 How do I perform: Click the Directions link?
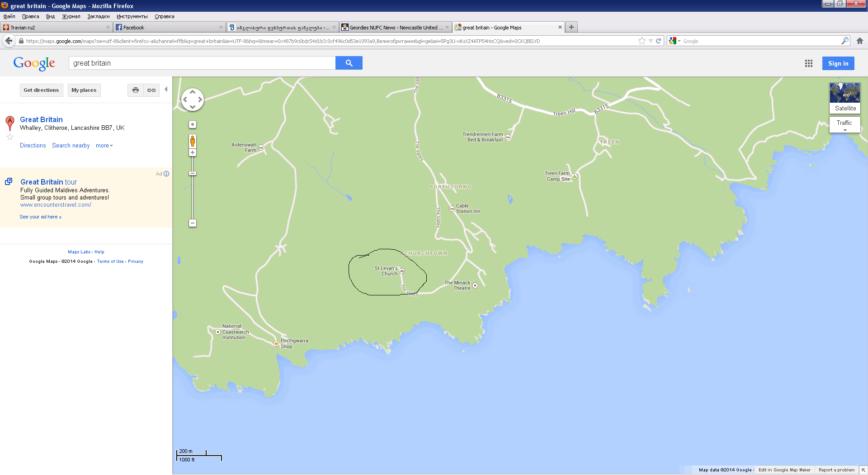point(33,146)
